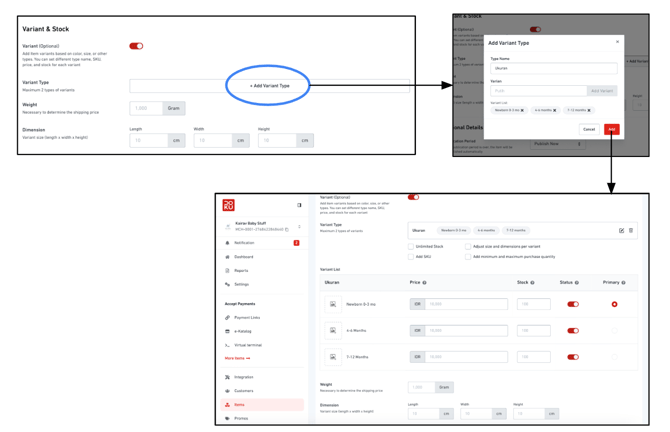Click the Type Name input field
Screen dimensions: 670x432
[x=553, y=68]
